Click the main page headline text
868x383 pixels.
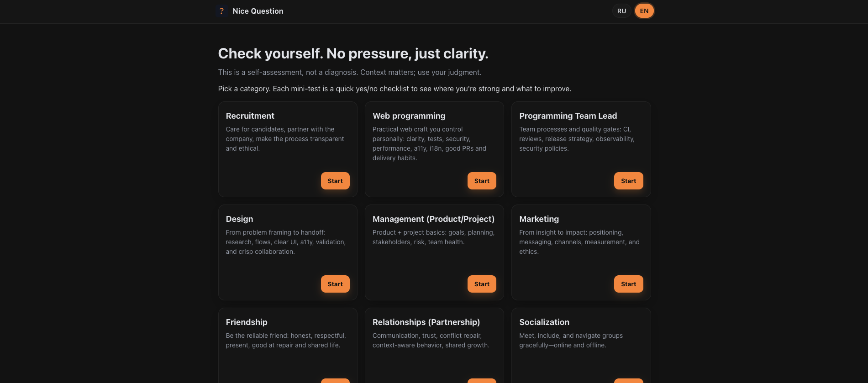point(353,54)
